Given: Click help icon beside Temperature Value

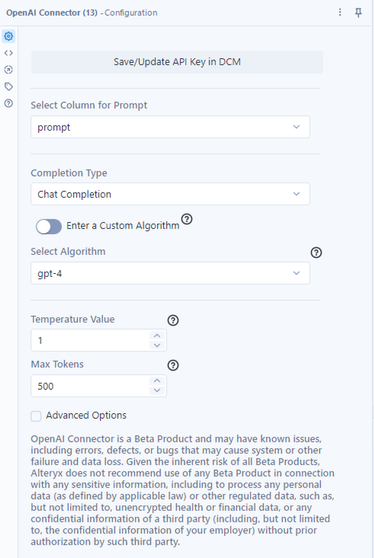Looking at the screenshot, I should [173, 320].
